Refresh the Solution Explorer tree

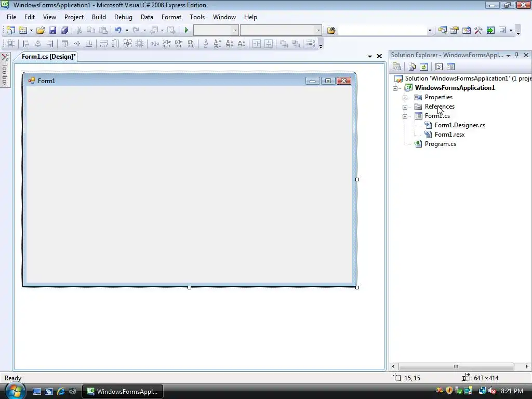click(424, 66)
